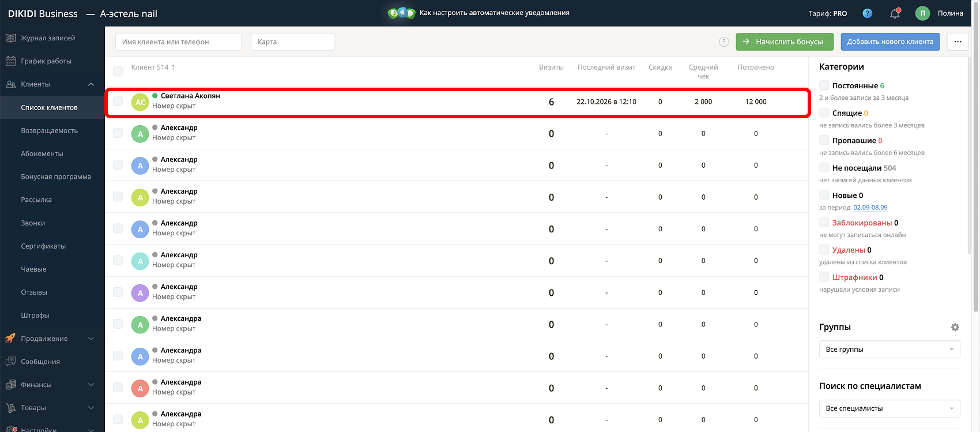Click the Тариф: PRO label
Viewport: 980px width, 432px height.
coord(828,13)
